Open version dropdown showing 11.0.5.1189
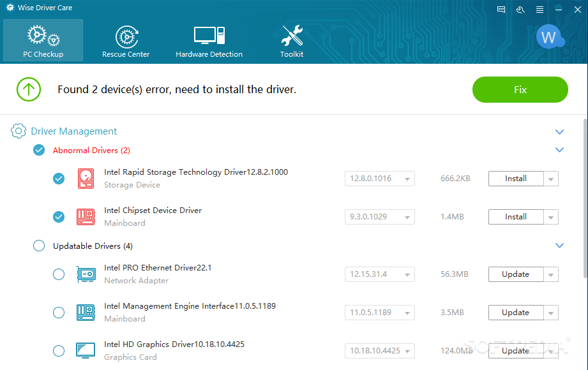The width and height of the screenshot is (588, 370). [379, 313]
